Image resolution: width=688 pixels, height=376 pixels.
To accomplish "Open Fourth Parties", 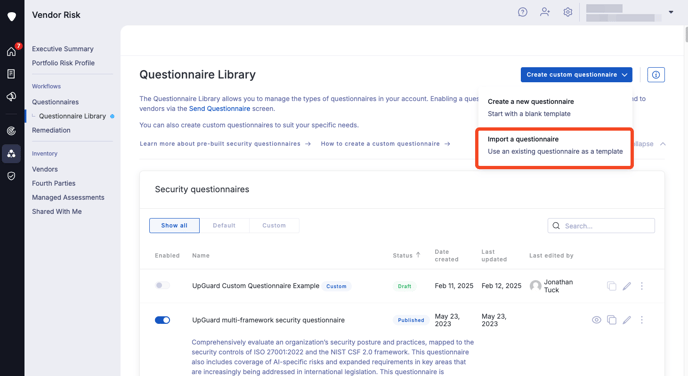I will 54,183.
